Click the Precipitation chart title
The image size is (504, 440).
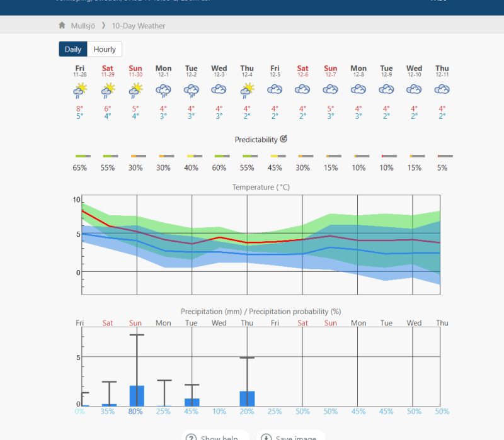click(261, 312)
